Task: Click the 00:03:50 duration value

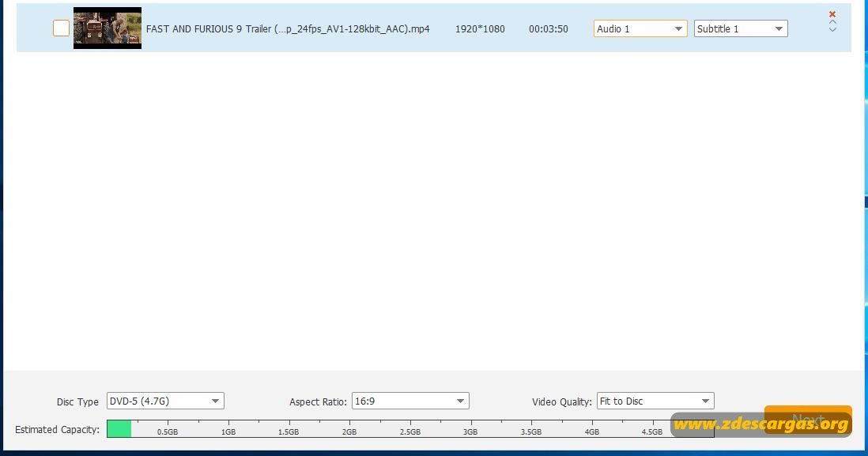Action: pyautogui.click(x=548, y=28)
